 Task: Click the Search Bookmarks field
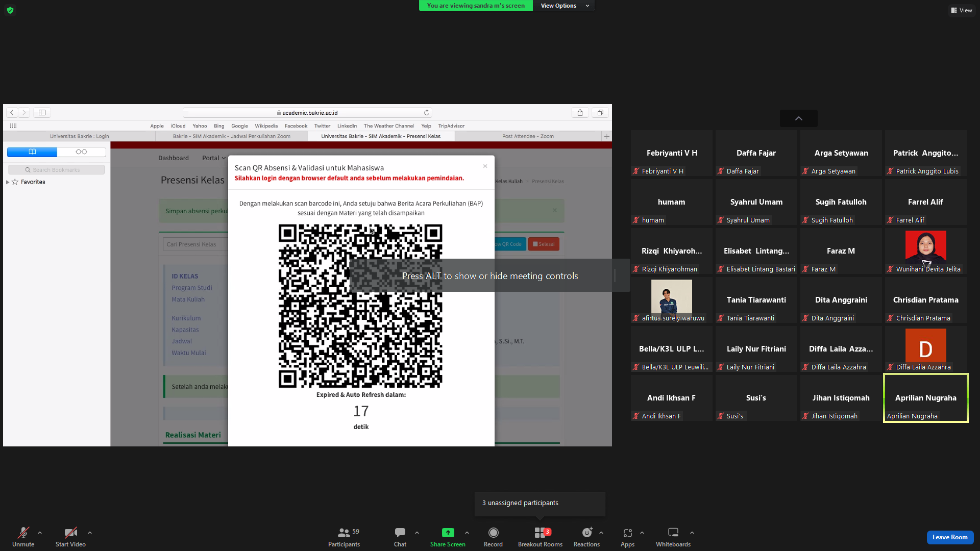point(57,170)
